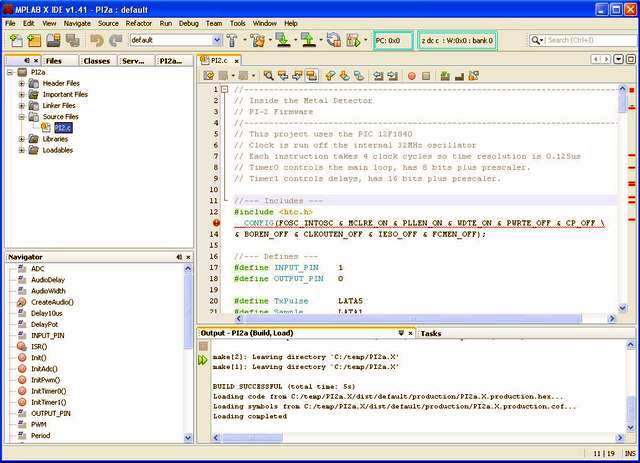The height and width of the screenshot is (463, 640).
Task: Open the Debug menu
Action: coord(188,22)
